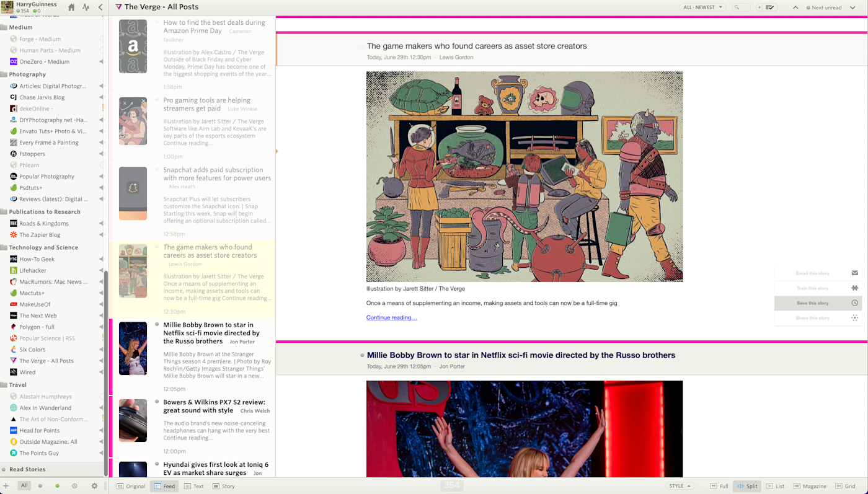
Task: Select the Chase Jarvis Blog feed
Action: point(53,97)
